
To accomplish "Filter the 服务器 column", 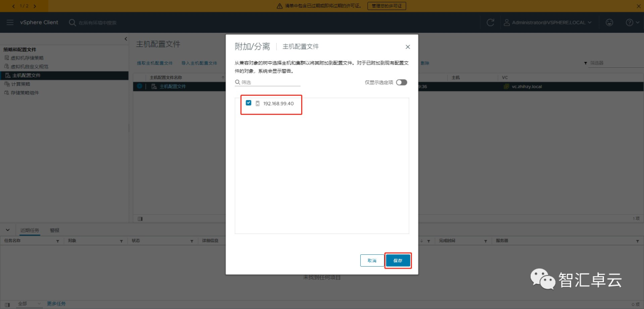I will (x=639, y=241).
